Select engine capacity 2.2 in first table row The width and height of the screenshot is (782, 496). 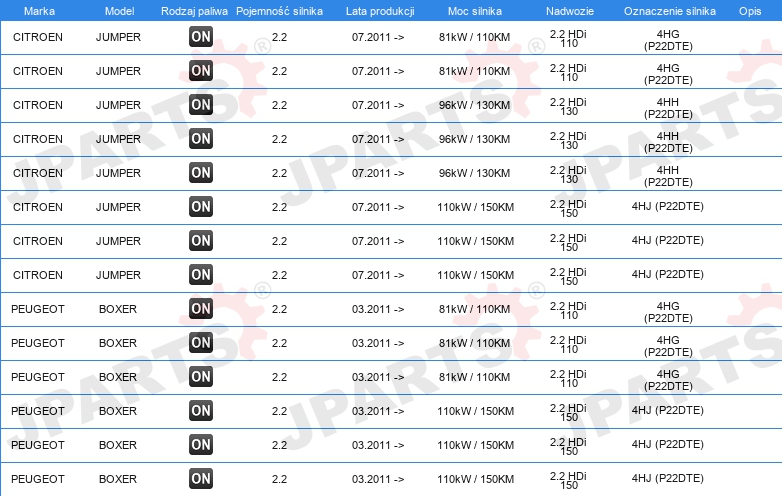(279, 37)
